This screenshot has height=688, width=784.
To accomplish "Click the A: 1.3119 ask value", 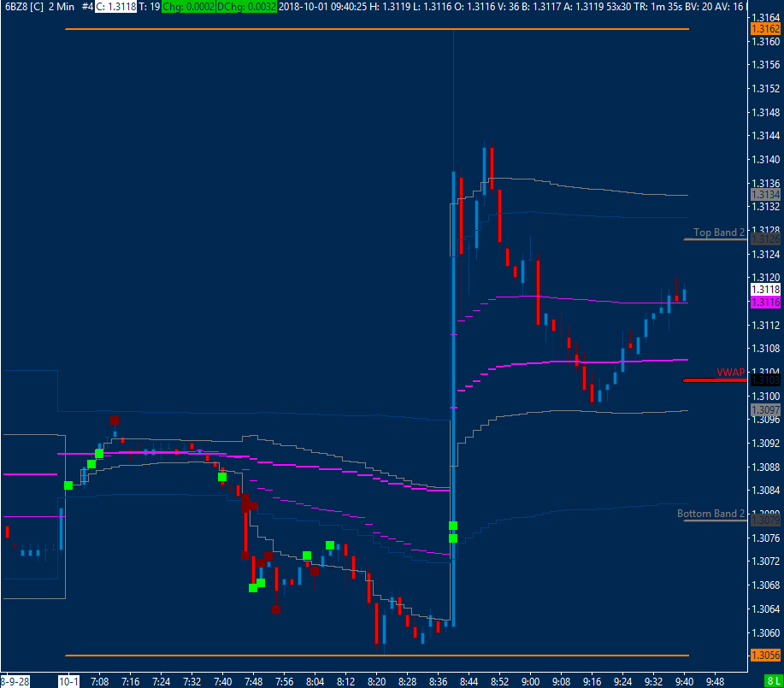I will (584, 7).
